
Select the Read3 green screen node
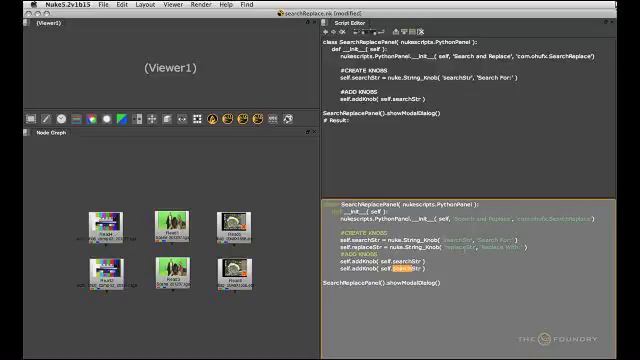(x=173, y=273)
